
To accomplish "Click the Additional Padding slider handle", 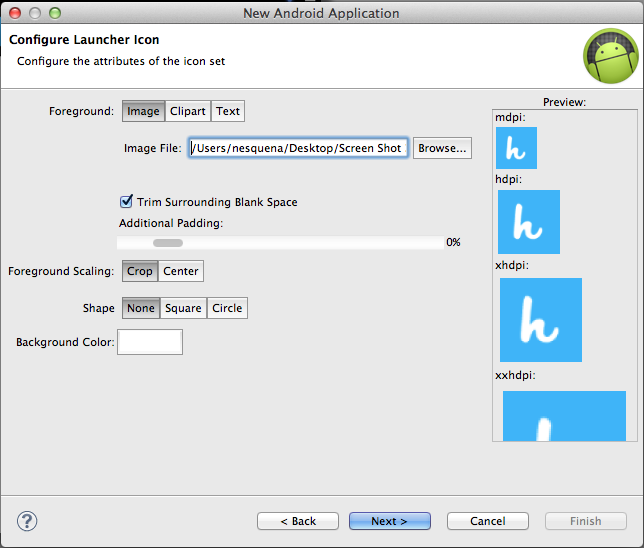I will pos(168,243).
